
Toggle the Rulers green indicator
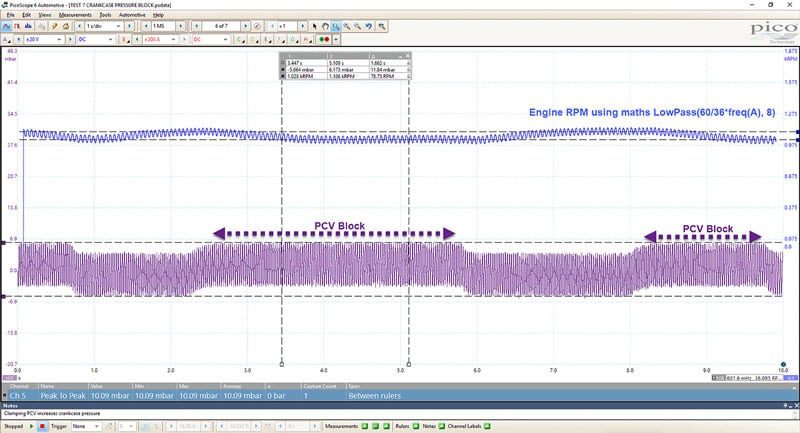point(416,426)
